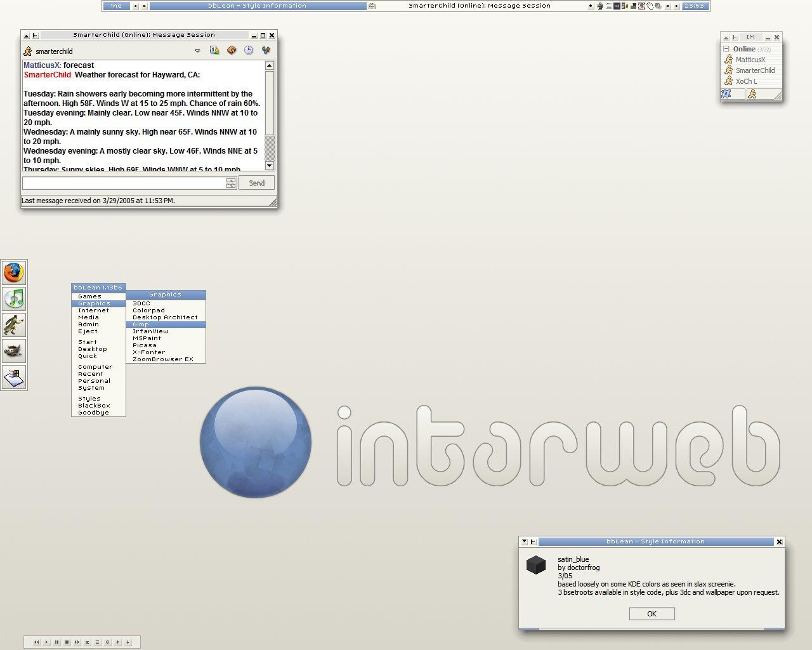Click the AIM running man beside smarterchild
This screenshot has width=812, height=650.
(x=27, y=51)
